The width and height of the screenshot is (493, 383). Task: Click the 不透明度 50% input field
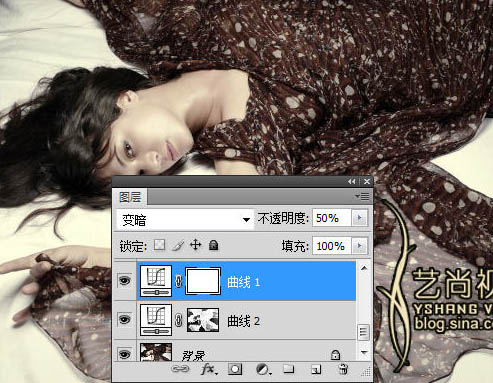tap(331, 218)
